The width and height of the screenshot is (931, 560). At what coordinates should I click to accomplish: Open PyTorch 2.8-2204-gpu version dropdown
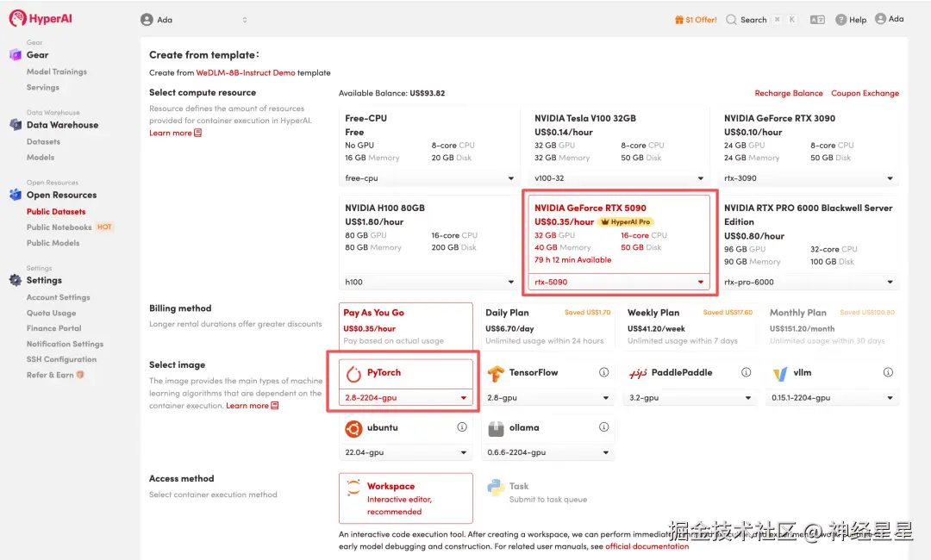pyautogui.click(x=406, y=397)
